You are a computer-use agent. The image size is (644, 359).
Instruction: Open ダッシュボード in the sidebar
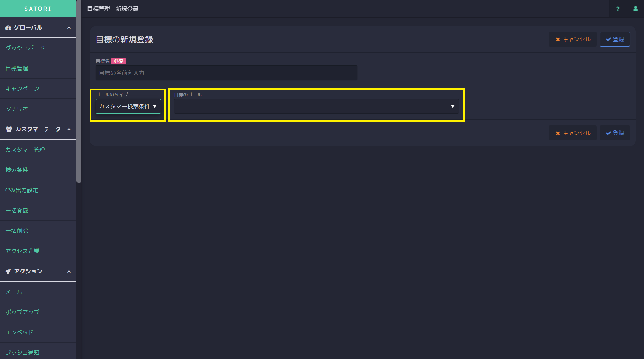pyautogui.click(x=25, y=48)
